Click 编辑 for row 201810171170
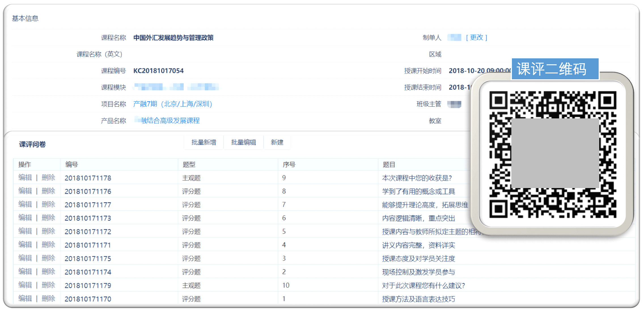 (x=25, y=299)
